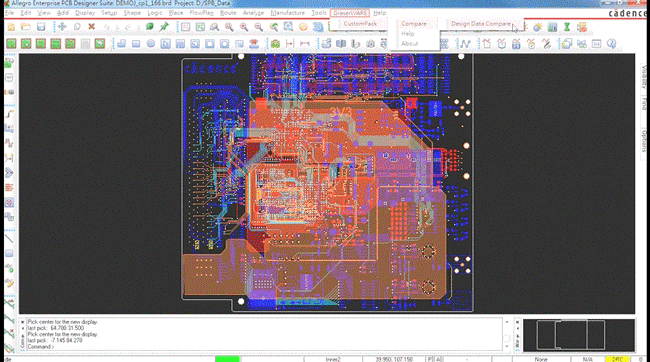Choose Design Data Compare submenu item
Viewport: 650px width, 362px height.
(x=481, y=24)
